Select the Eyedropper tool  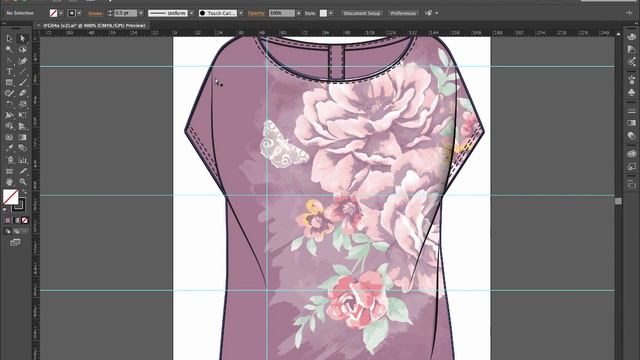tap(9, 149)
